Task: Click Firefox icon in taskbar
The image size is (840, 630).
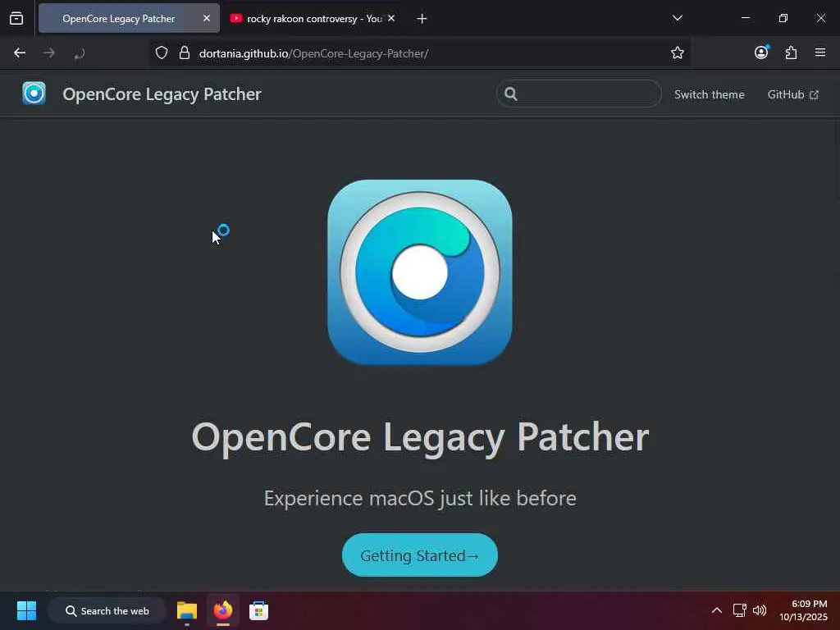Action: tap(223, 610)
